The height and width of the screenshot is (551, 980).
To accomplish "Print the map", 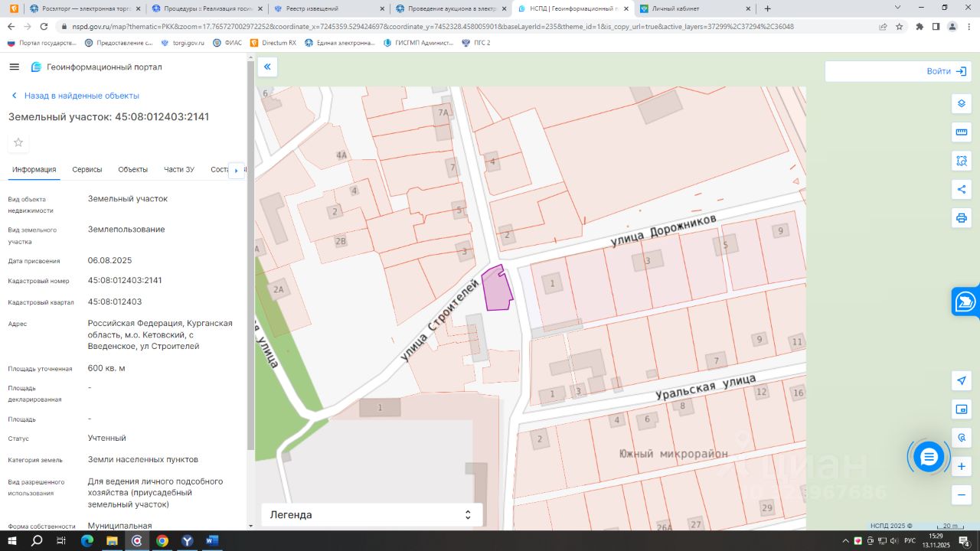I will 962,218.
